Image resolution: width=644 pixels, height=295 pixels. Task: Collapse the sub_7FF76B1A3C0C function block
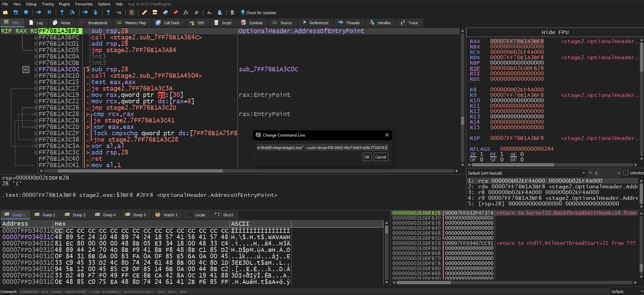(x=26, y=70)
